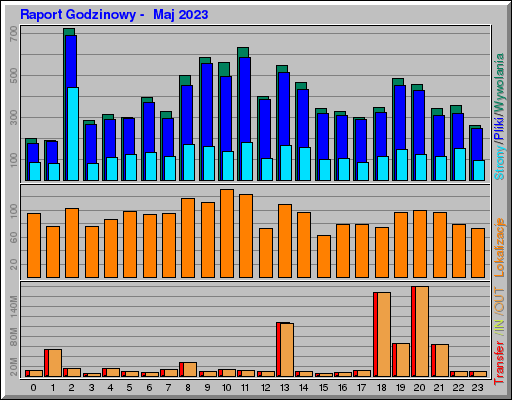
Task: Click the '/IN' legend label
Action: pyautogui.click(x=499, y=327)
